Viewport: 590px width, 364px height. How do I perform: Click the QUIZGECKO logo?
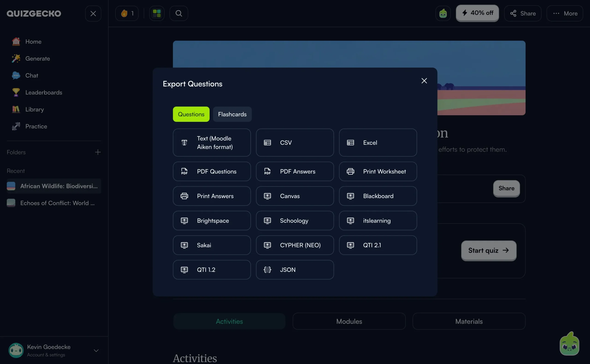tap(34, 14)
